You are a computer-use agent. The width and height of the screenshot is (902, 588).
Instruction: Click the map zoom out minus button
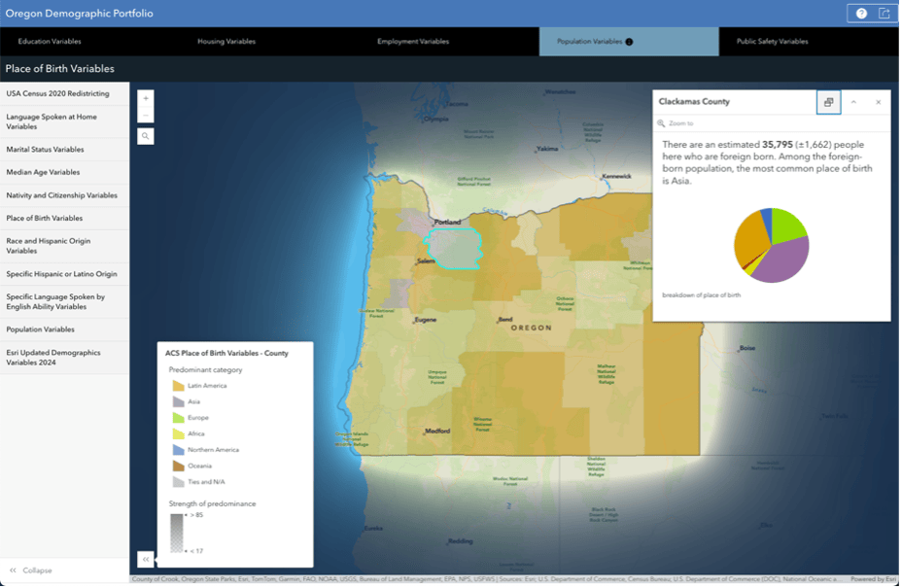click(x=146, y=115)
